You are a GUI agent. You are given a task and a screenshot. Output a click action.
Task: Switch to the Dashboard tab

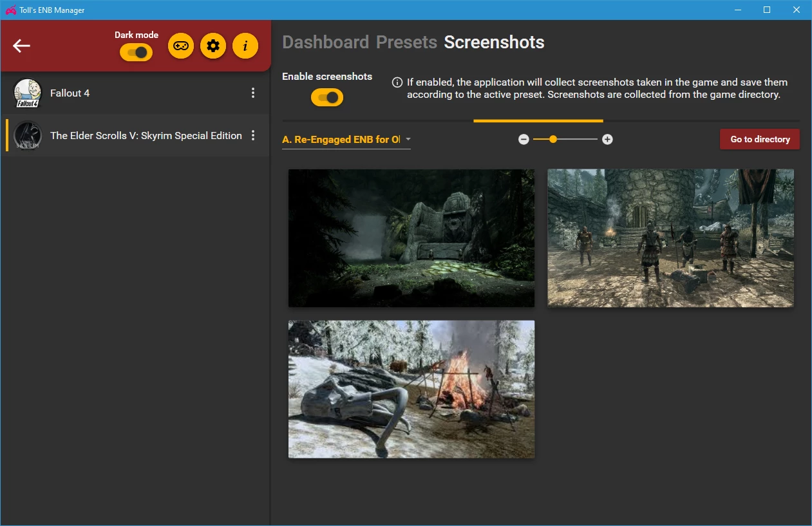(326, 42)
